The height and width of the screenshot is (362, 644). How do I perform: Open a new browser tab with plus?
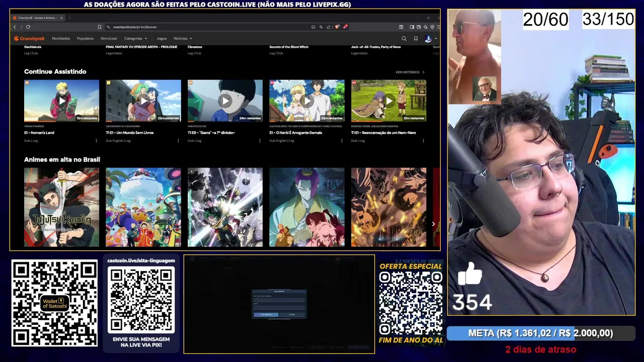(x=69, y=18)
